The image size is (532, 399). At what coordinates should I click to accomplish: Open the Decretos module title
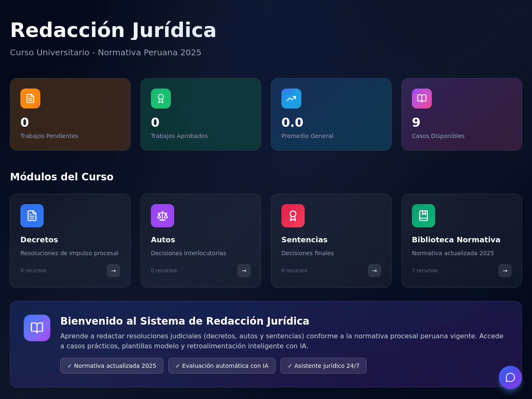click(x=39, y=240)
